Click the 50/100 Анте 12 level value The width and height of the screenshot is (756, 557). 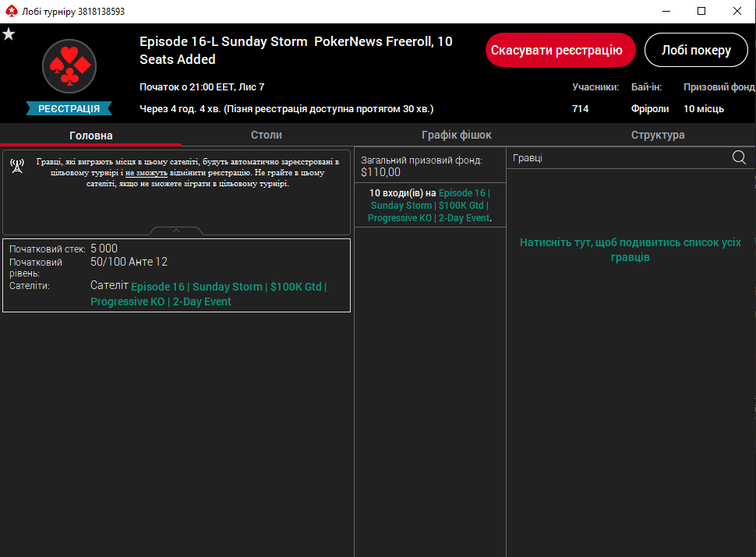pyautogui.click(x=129, y=262)
